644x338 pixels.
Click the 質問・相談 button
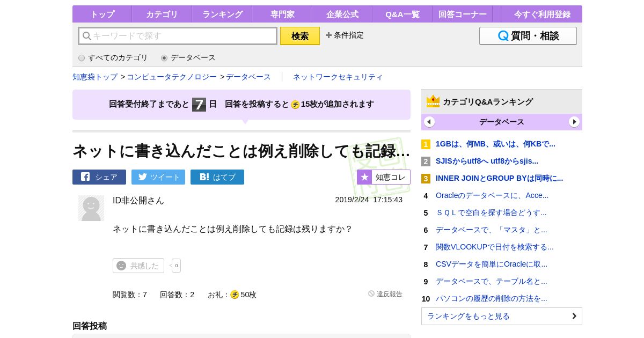(x=528, y=36)
